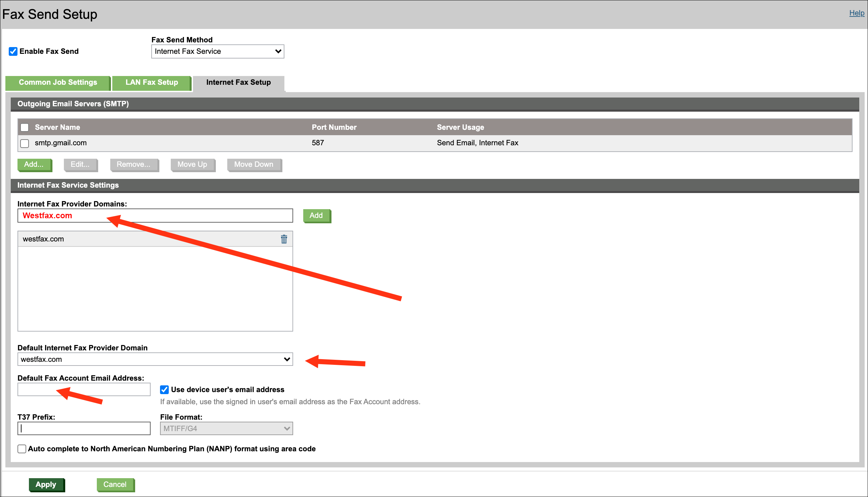Switch to the Common Job Settings tab
868x497 pixels.
(57, 82)
